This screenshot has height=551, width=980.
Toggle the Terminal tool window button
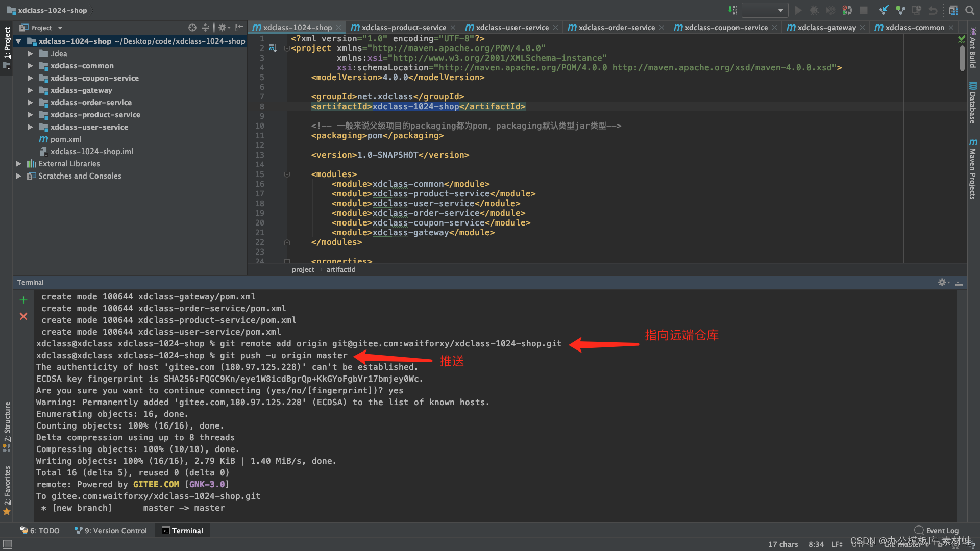click(x=183, y=531)
